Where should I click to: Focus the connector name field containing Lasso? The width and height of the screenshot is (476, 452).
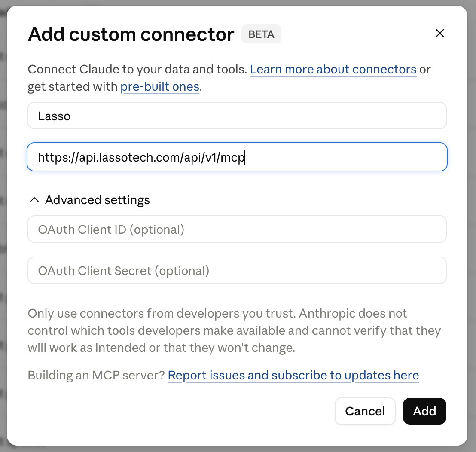[237, 116]
